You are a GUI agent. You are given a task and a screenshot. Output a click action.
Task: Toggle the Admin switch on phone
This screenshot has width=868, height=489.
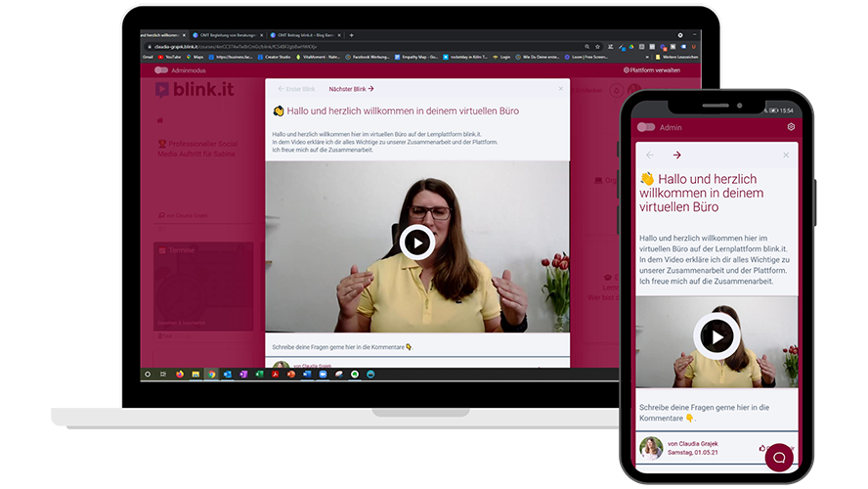point(645,127)
